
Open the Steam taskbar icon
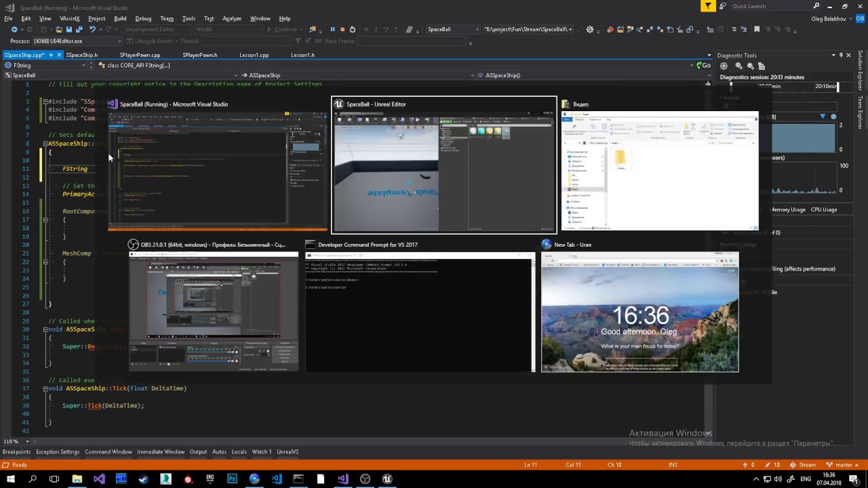143,479
